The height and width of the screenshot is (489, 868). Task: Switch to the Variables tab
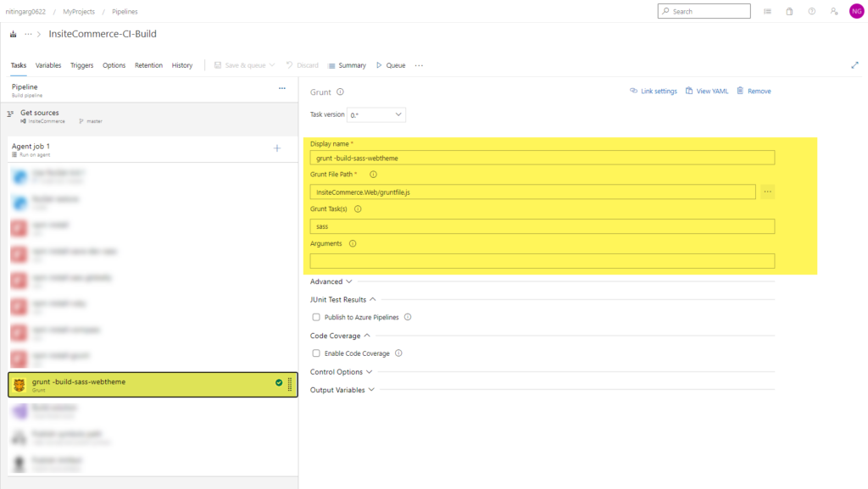click(x=48, y=65)
